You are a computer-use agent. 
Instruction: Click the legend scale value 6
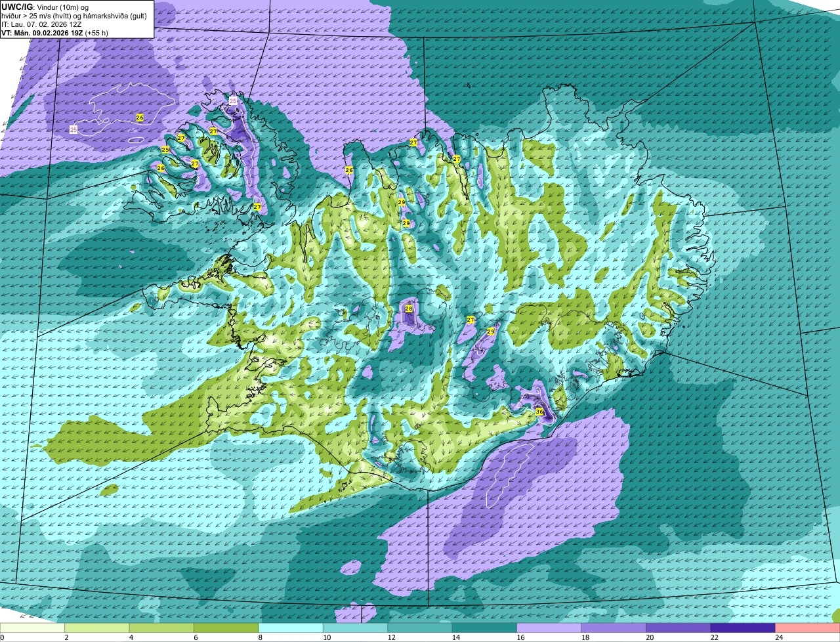tap(195, 637)
